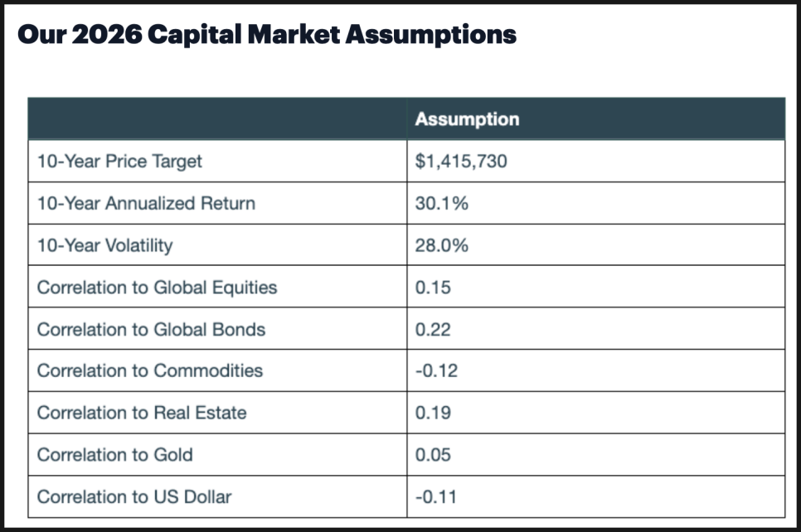Select the 28.0% volatility value

point(442,245)
